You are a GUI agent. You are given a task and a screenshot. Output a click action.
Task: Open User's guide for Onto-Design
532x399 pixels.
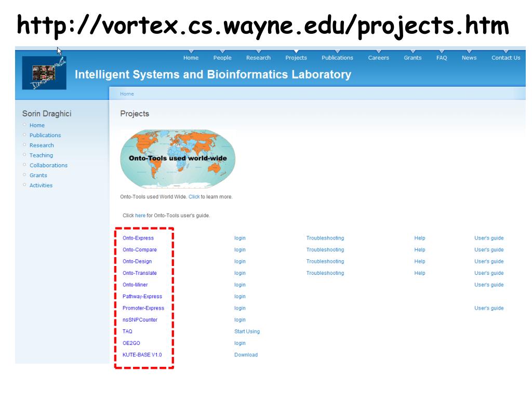[x=489, y=262]
